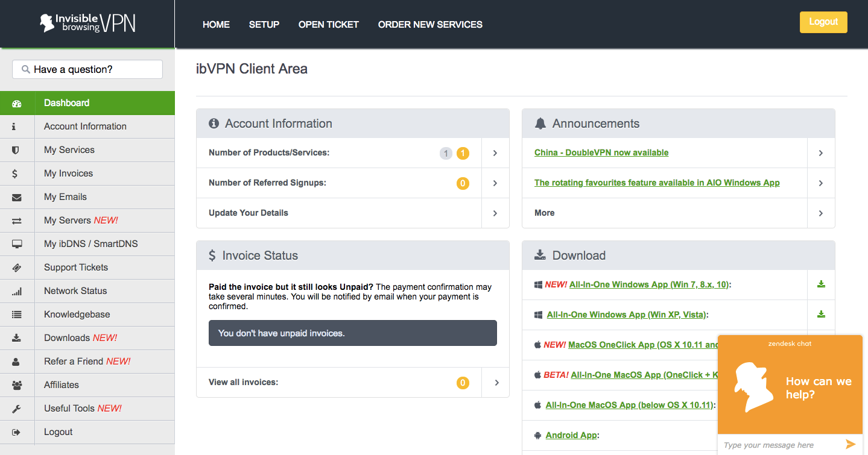
Task: Click the shield icon for My Services
Action: pyautogui.click(x=16, y=150)
